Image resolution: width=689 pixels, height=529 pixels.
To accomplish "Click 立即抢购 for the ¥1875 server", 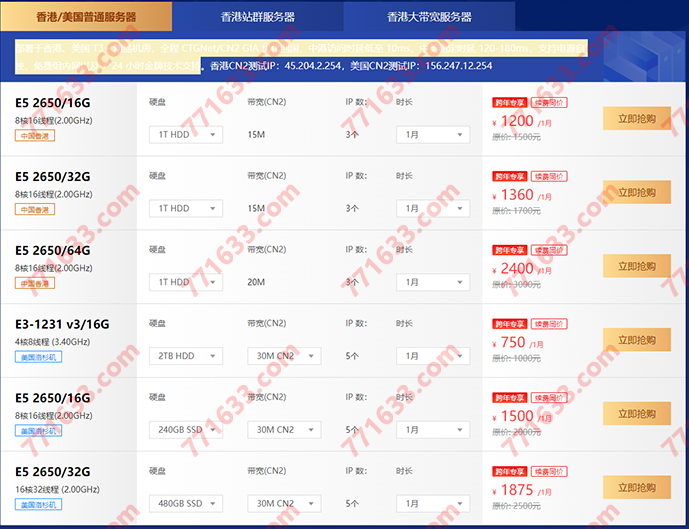I will (637, 487).
